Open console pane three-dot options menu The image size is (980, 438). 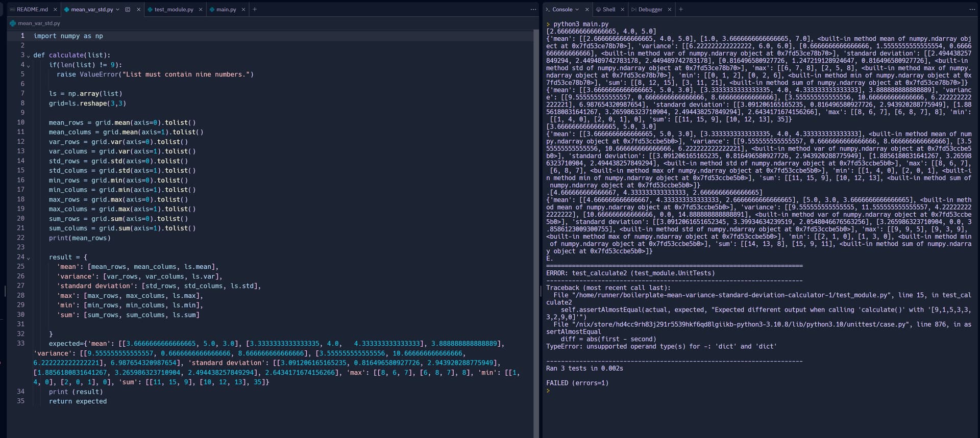(x=972, y=9)
